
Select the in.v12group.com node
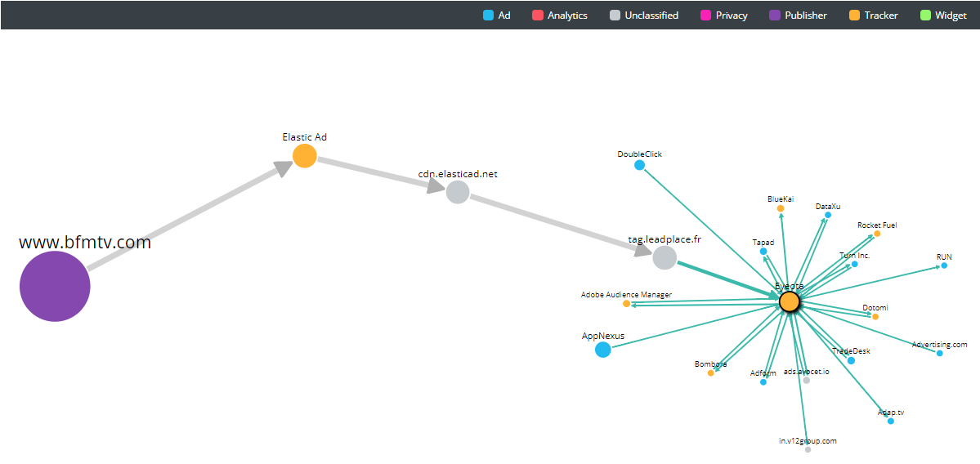coord(808,449)
